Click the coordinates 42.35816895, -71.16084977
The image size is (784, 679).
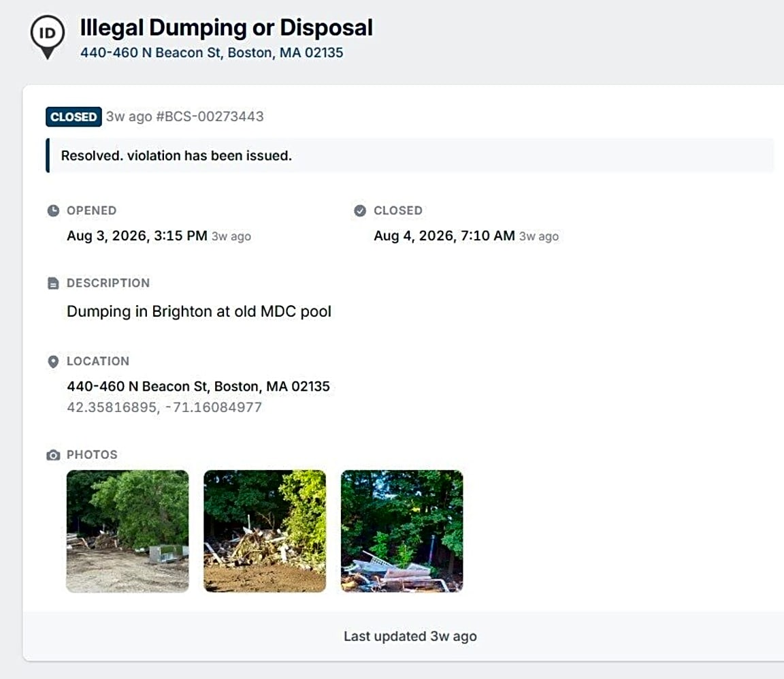point(165,407)
